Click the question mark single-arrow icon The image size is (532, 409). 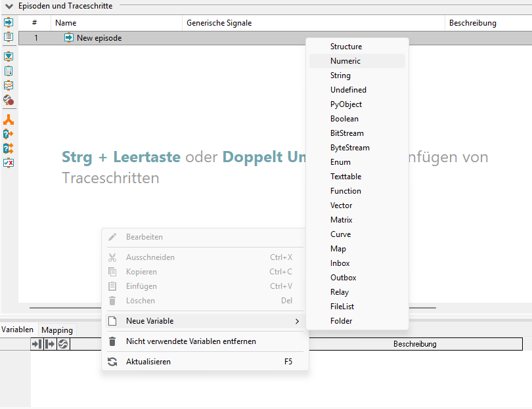[9, 134]
